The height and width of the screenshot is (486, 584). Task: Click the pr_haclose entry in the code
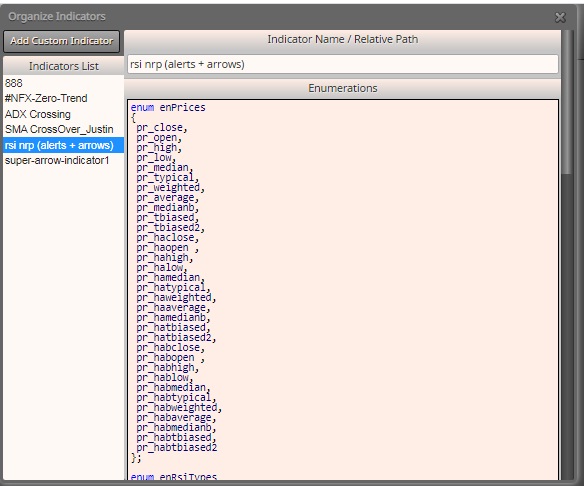click(x=168, y=238)
